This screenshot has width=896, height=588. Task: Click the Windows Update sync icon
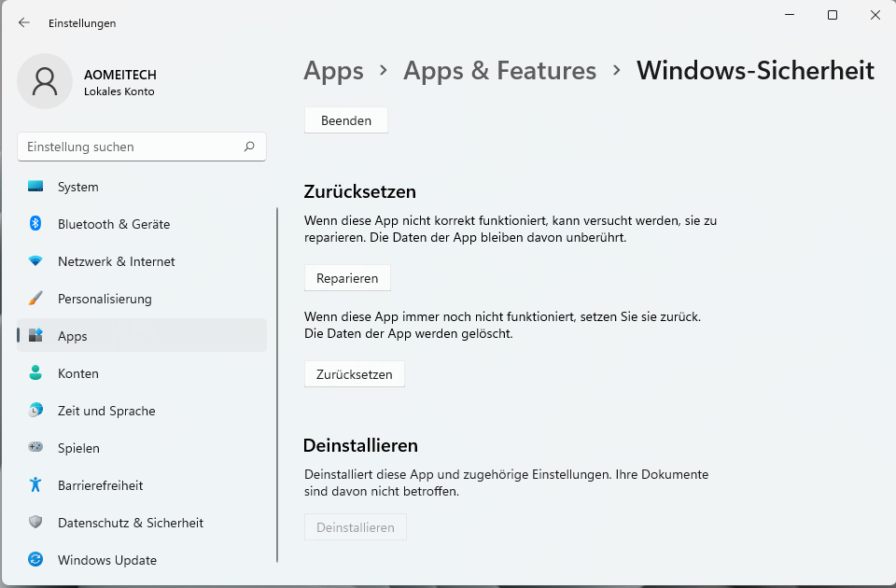click(x=35, y=560)
